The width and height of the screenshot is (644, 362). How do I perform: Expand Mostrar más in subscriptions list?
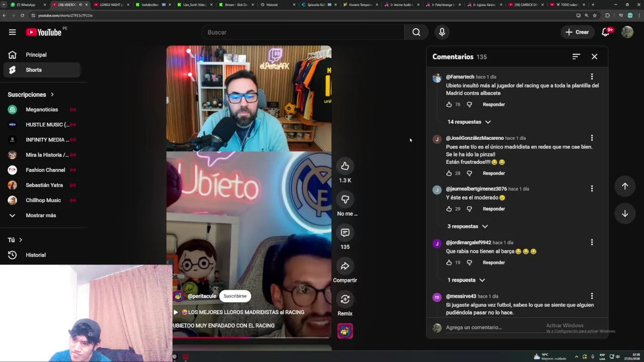pyautogui.click(x=42, y=215)
